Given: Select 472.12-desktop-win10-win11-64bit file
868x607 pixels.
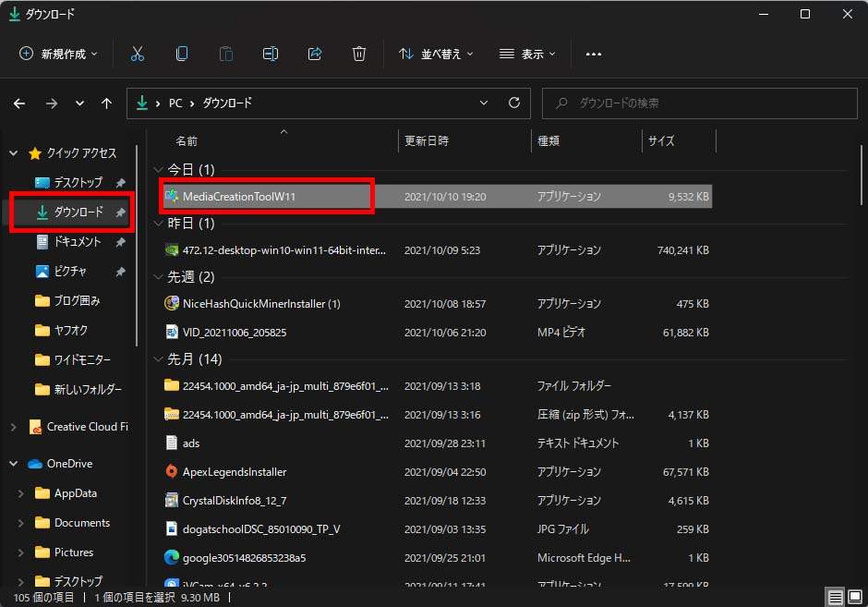Looking at the screenshot, I should pos(436,250).
